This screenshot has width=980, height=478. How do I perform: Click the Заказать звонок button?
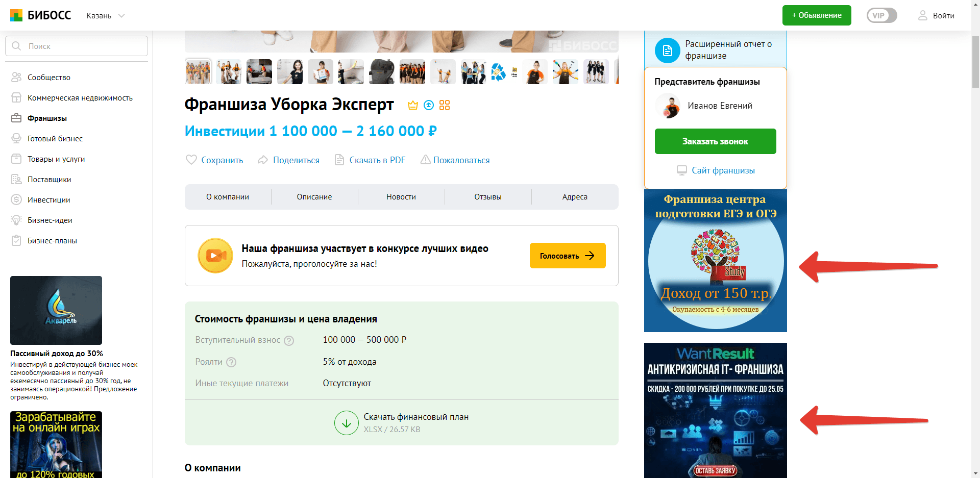716,141
